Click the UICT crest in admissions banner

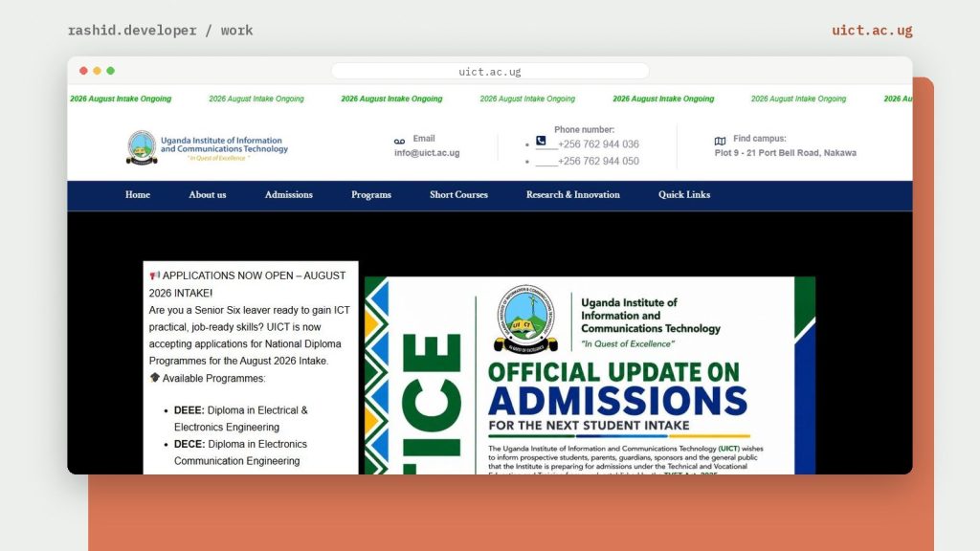click(x=525, y=320)
